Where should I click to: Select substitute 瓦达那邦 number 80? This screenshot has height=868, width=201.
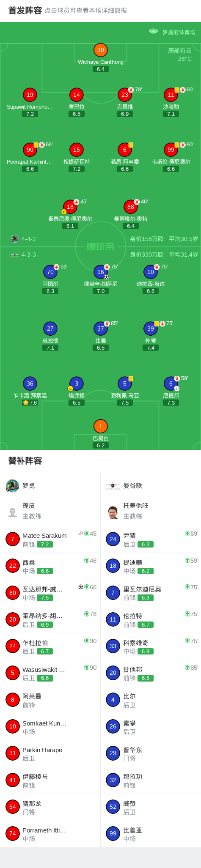click(x=50, y=593)
